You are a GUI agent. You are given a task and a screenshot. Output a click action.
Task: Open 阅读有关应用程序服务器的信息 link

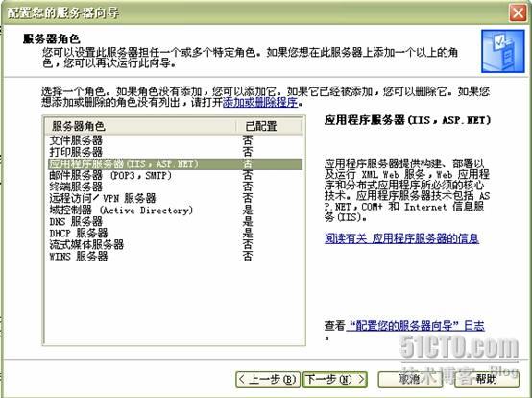[x=401, y=238]
